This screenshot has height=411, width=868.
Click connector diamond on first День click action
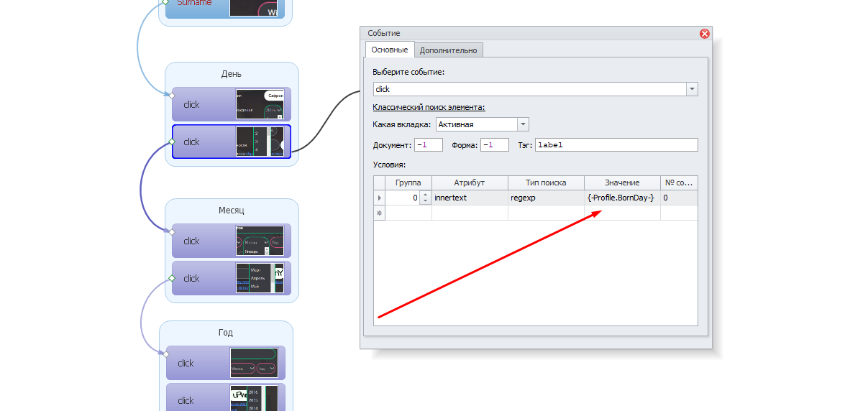(172, 95)
